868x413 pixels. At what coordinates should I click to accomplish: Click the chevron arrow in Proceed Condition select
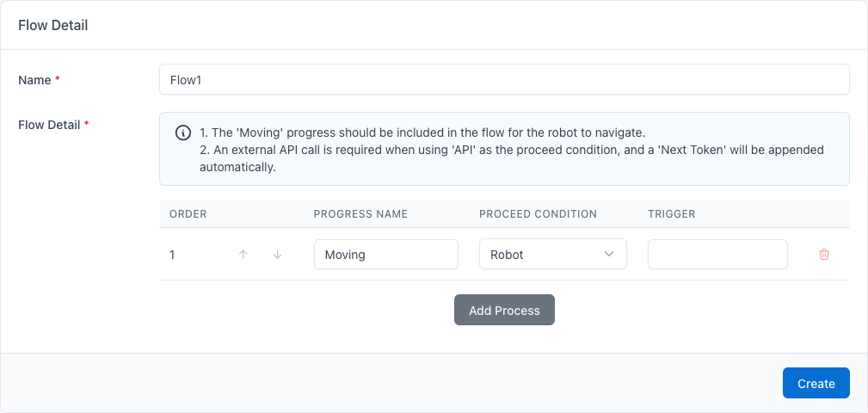[609, 255]
